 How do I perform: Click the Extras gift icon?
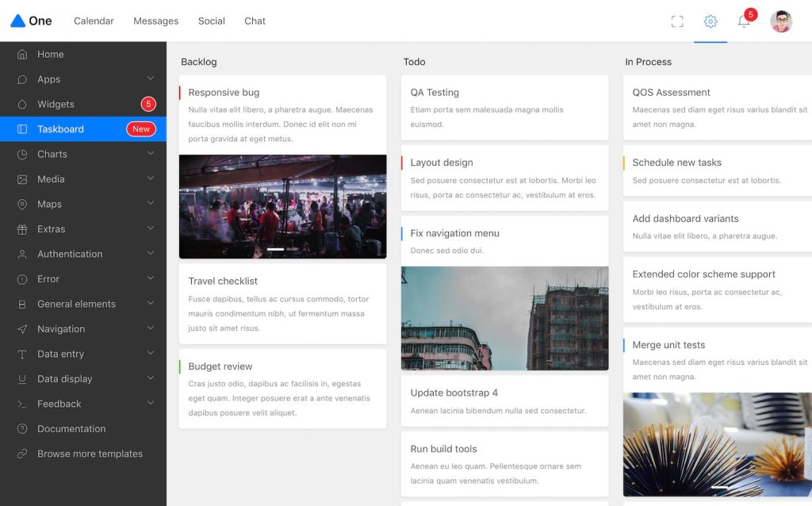(22, 228)
